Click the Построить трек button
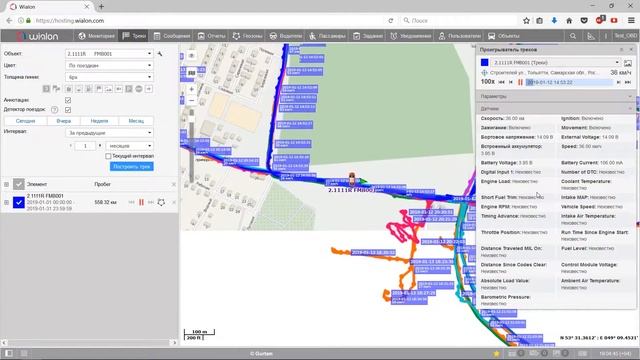This screenshot has width=640, height=360. point(131,167)
